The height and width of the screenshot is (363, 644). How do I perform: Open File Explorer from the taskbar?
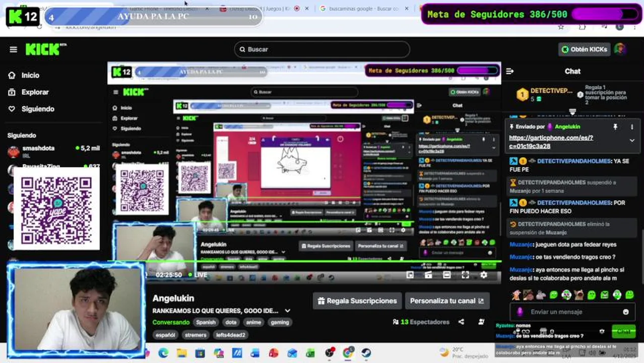(x=181, y=353)
